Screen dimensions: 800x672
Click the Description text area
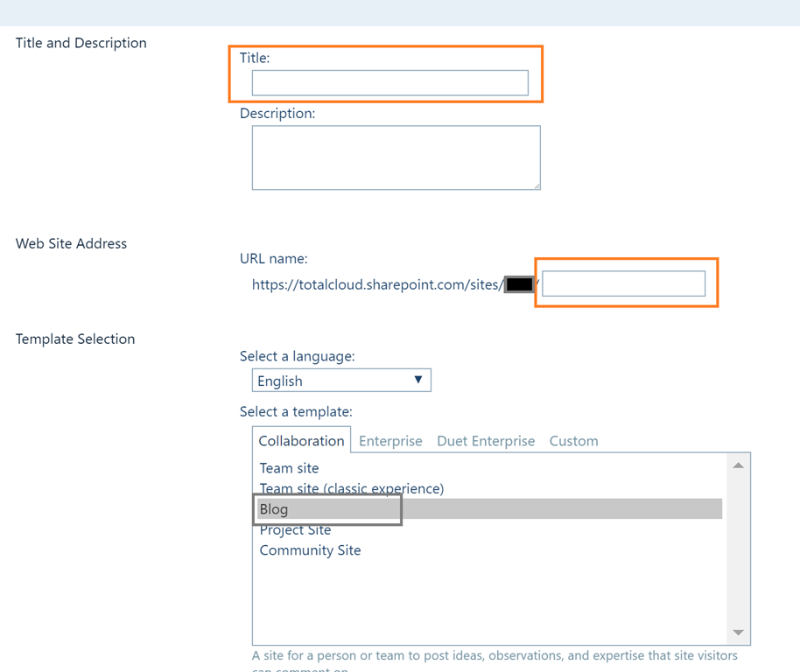click(394, 157)
